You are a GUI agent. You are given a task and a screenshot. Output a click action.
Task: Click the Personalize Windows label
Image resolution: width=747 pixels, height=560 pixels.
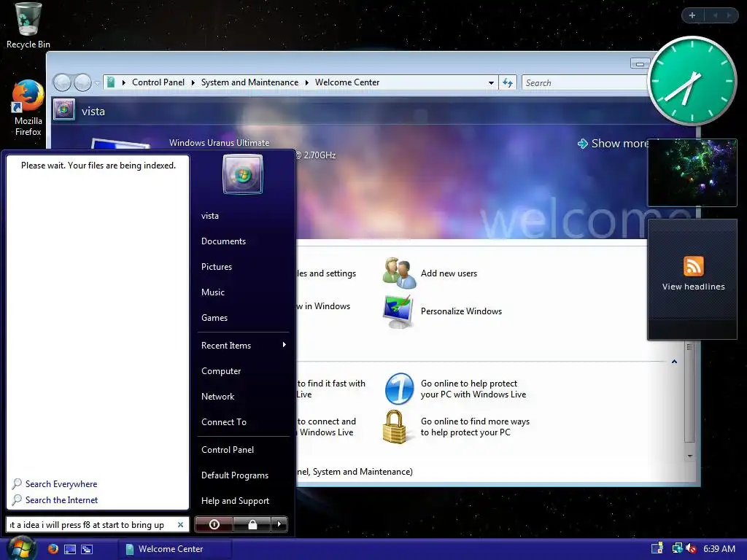click(461, 311)
